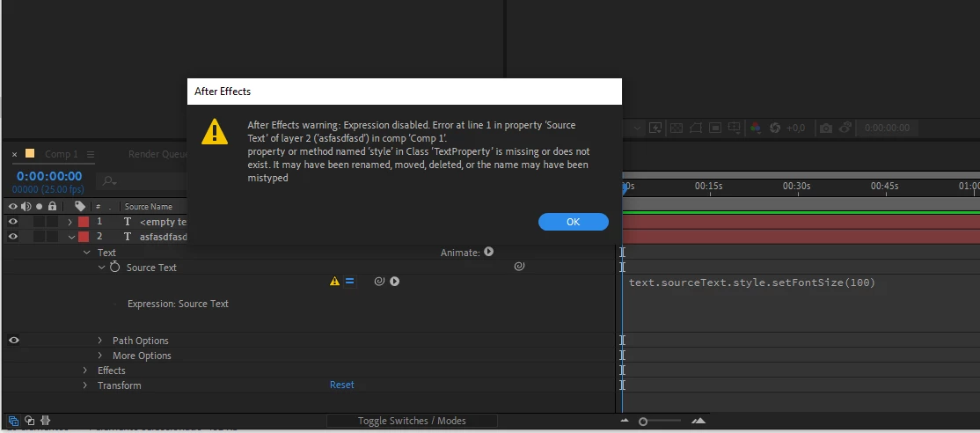
Task: Click the 00:45s marker on time ruler
Action: (885, 187)
